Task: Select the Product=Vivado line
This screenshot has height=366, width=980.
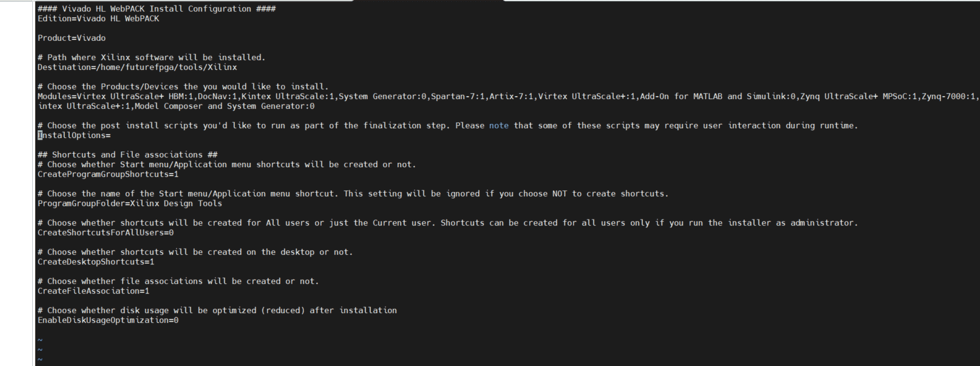Action: (x=72, y=38)
